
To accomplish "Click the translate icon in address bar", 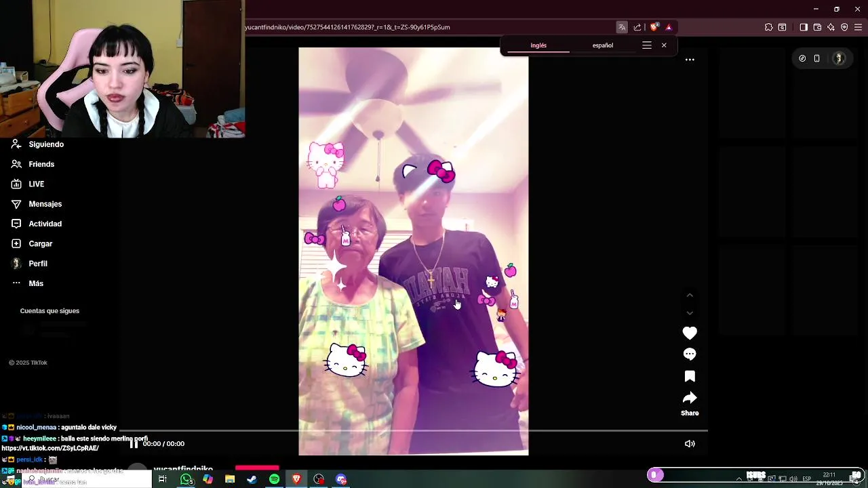I will (622, 27).
